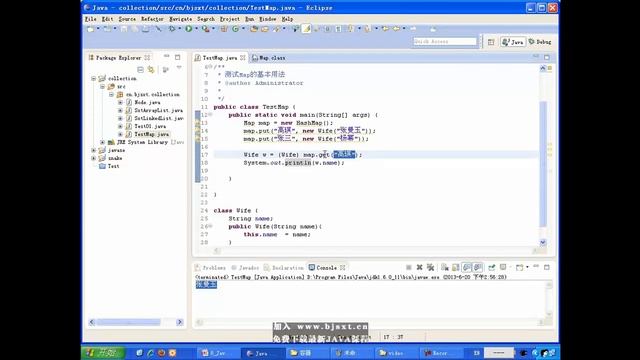Click Collapse All icon in Package Explorer
Screen dimensions: 640x360
(140, 69)
